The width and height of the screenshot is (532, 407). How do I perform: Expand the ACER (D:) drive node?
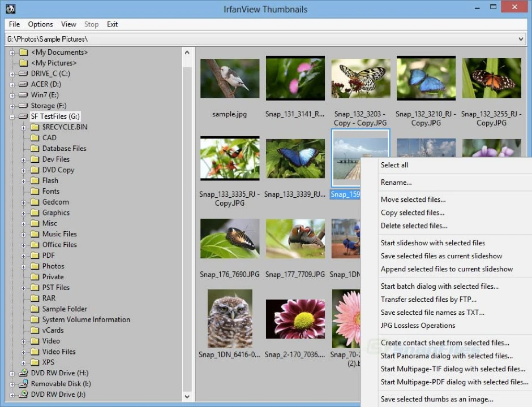pos(12,84)
